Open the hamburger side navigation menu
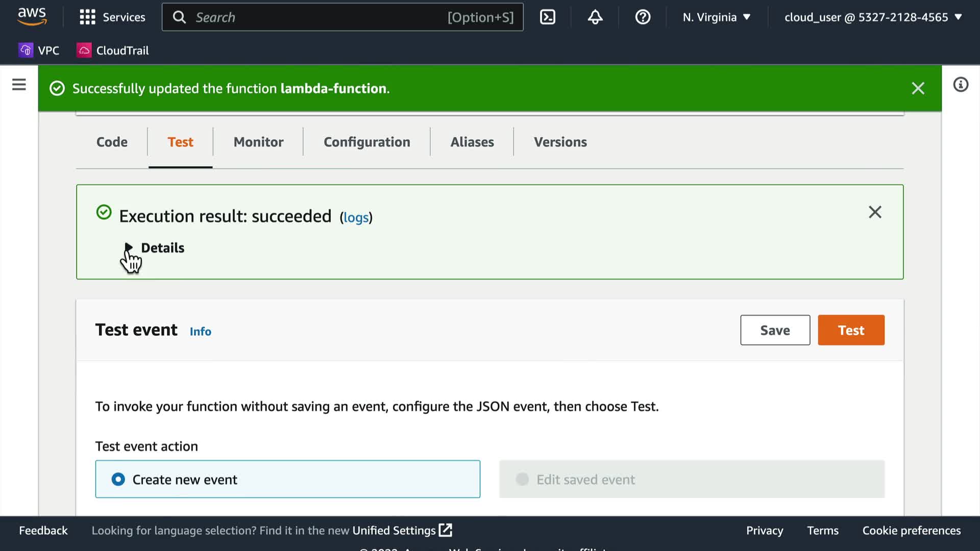Viewport: 980px width, 551px height. point(19,84)
